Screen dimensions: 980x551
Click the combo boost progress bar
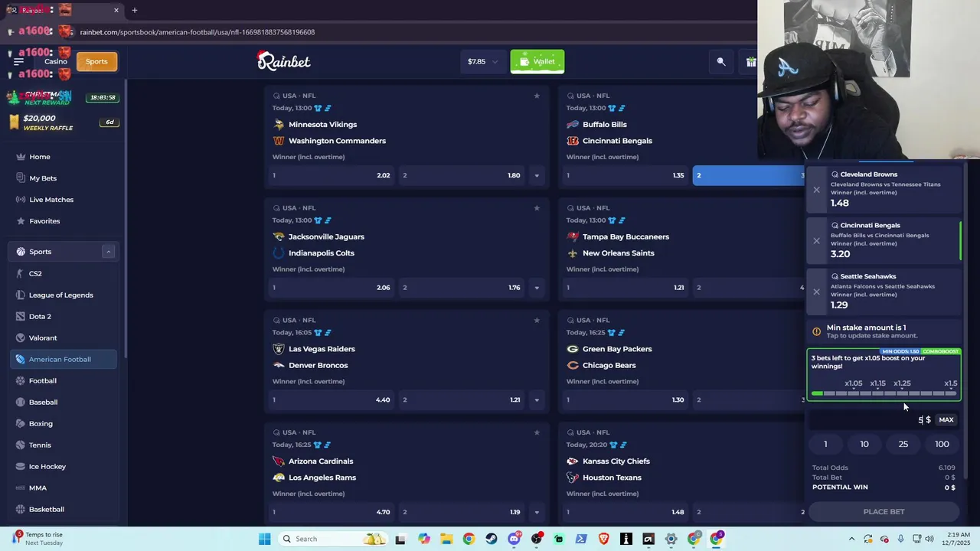(884, 393)
